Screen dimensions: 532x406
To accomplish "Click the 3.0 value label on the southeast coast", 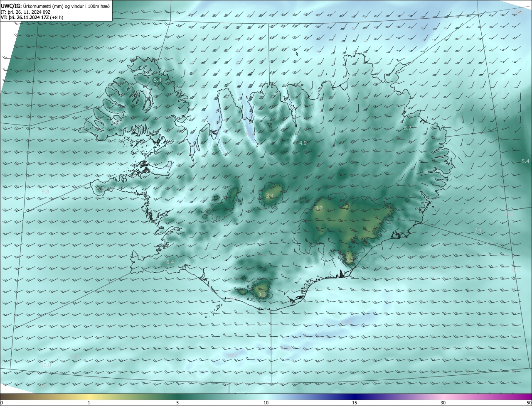I will (350, 260).
